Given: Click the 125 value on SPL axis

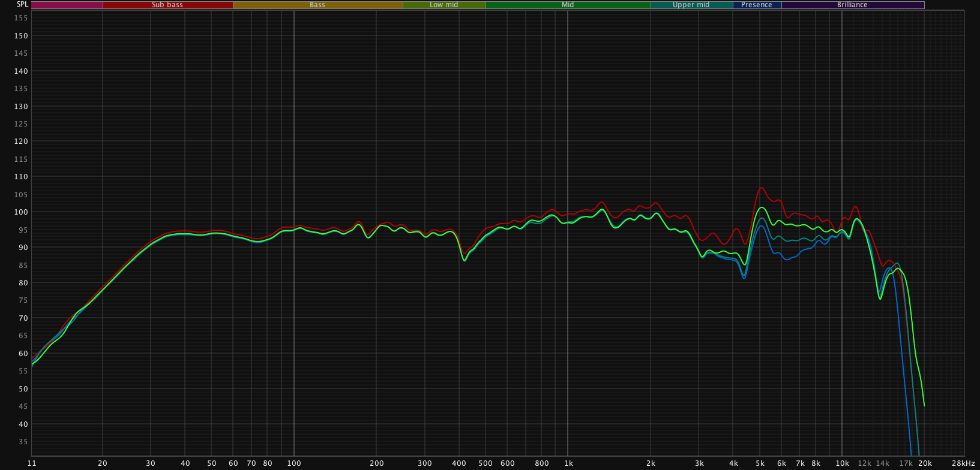Looking at the screenshot, I should coord(21,124).
